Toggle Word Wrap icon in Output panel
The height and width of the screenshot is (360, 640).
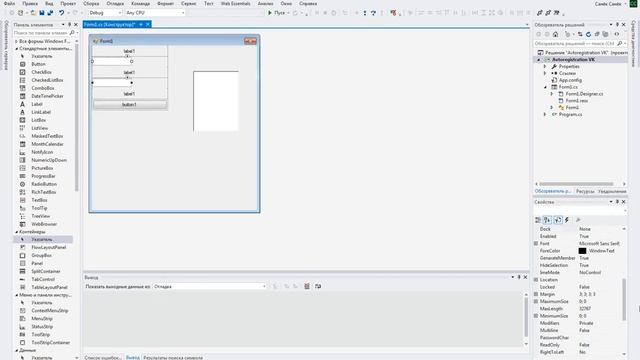click(x=318, y=287)
